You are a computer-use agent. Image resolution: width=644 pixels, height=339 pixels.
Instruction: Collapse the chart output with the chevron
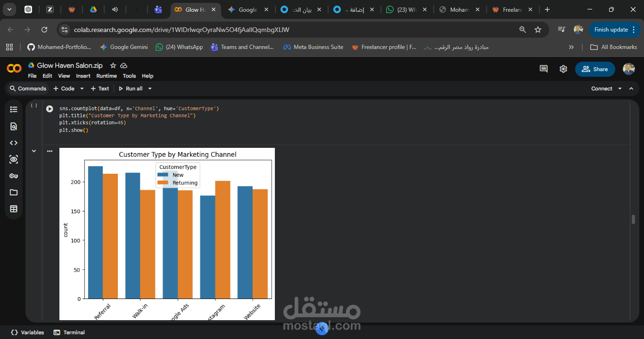coord(33,151)
